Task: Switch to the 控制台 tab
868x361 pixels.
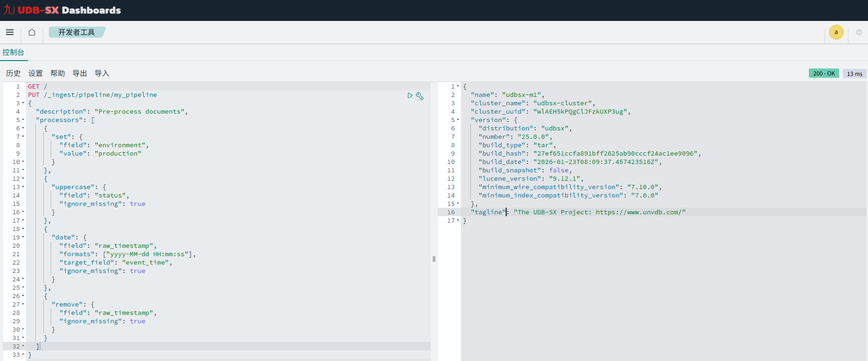Action: [13, 52]
